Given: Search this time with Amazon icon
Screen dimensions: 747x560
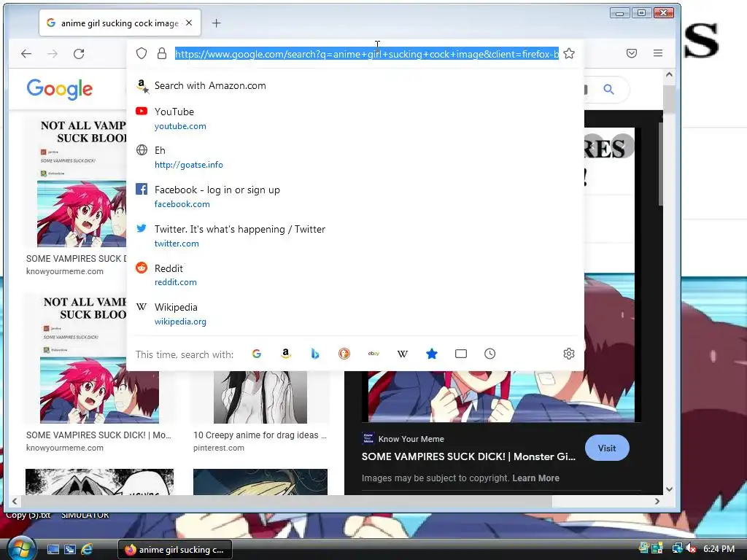Looking at the screenshot, I should 286,354.
